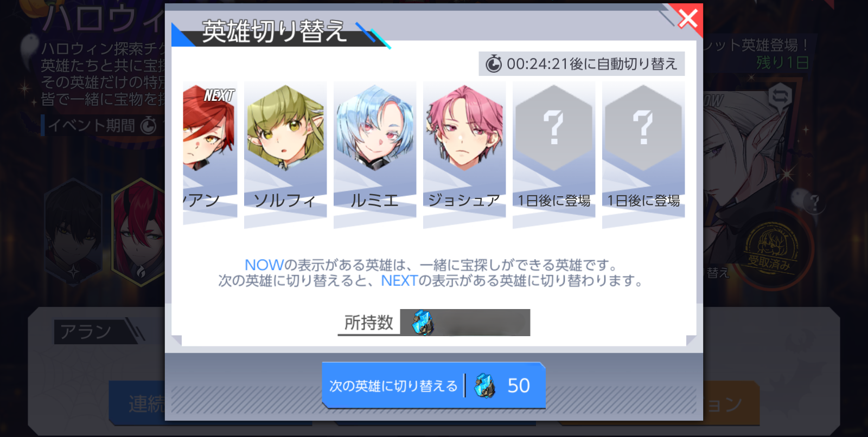This screenshot has height=437, width=868.
Task: Click the stopwatch icon beside the auto-switch timer
Action: click(494, 64)
